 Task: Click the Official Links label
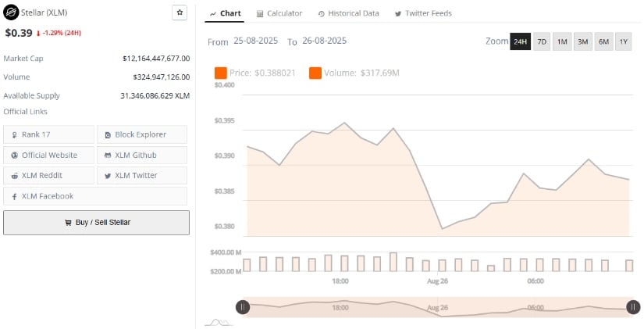coord(26,112)
